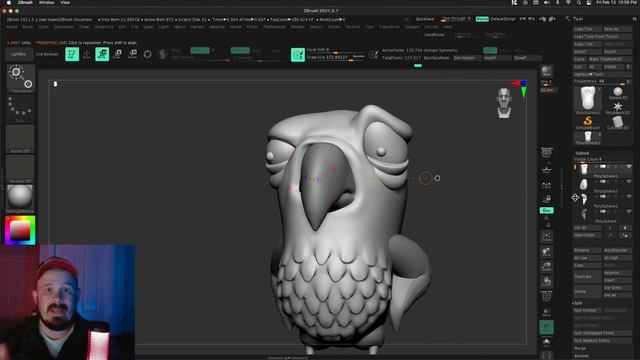Screen dimensions: 640x360
Task: Click the XYZ axis indicator on the canvas
Action: tap(520, 88)
